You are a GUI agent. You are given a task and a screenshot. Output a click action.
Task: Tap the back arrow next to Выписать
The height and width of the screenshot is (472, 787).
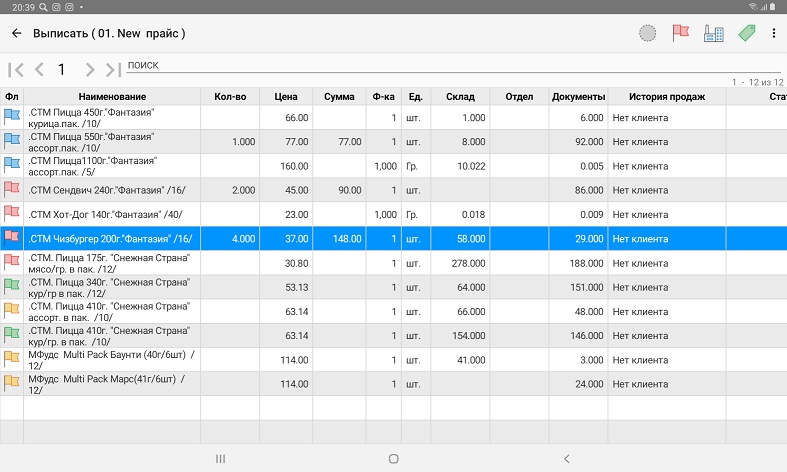pyautogui.click(x=16, y=33)
